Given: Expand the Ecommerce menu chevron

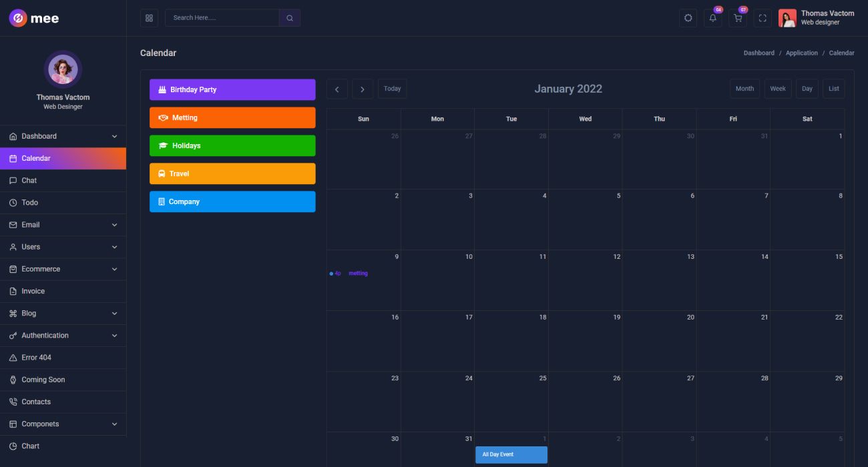Looking at the screenshot, I should pyautogui.click(x=114, y=270).
